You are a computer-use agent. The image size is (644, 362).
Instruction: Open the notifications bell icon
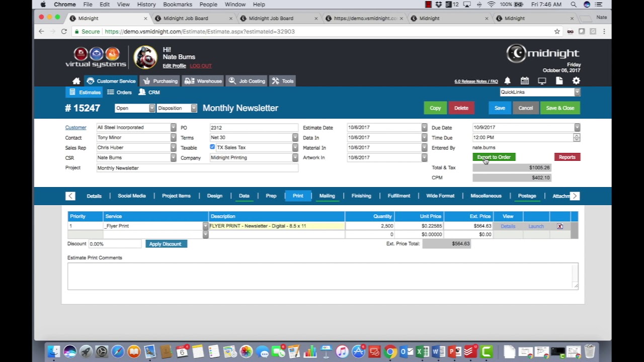point(508,81)
